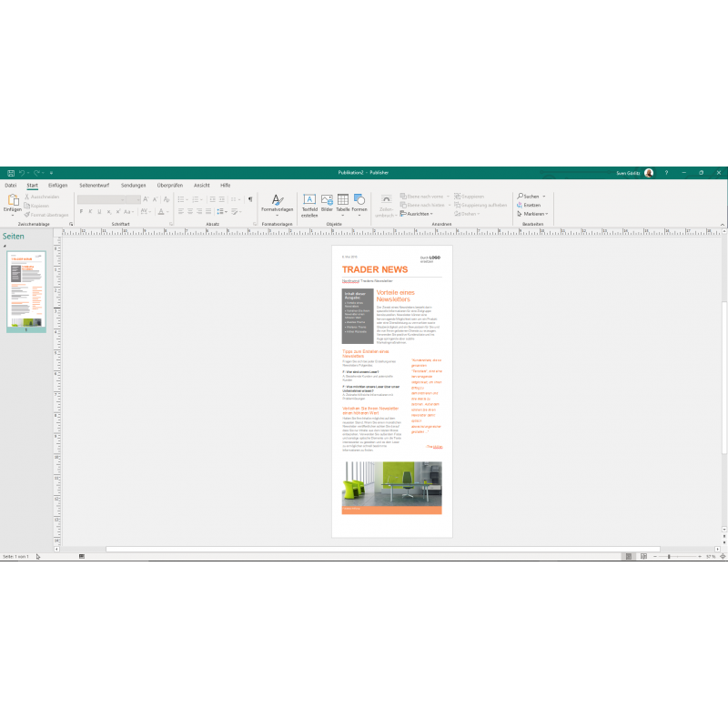Open the Tabelle insert table tool
This screenshot has height=728, width=728.
[x=343, y=204]
